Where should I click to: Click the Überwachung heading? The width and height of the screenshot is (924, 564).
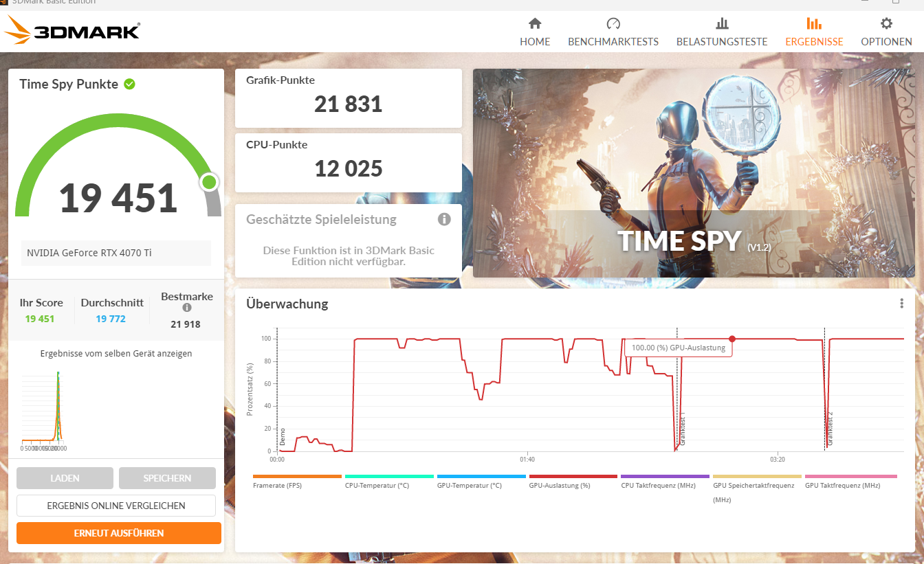(x=287, y=304)
